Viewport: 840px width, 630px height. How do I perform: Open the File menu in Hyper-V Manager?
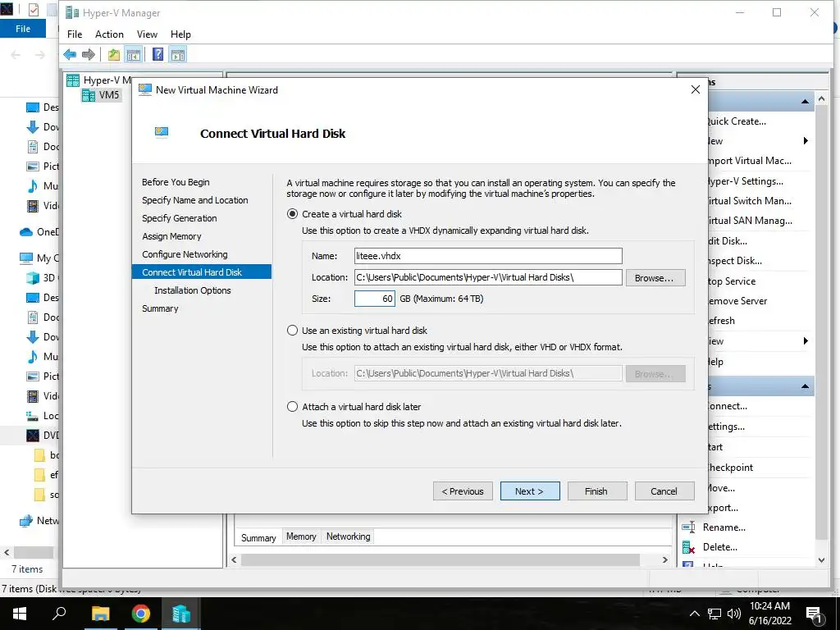click(75, 34)
